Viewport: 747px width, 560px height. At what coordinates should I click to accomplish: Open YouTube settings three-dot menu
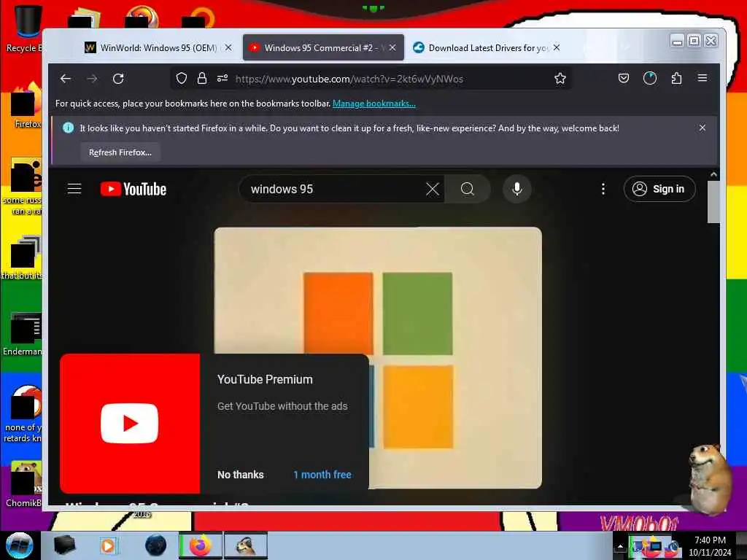[x=603, y=189]
